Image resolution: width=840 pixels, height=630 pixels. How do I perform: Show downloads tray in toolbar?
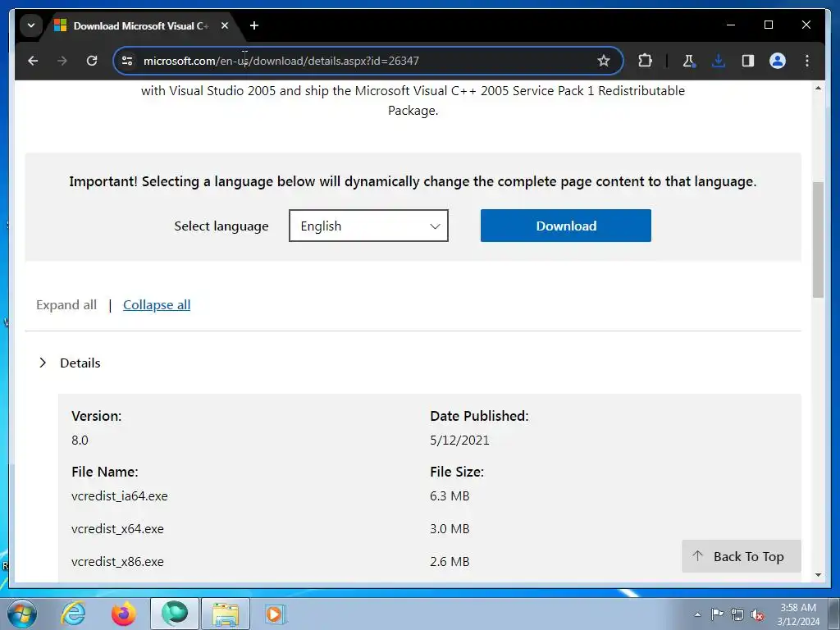coord(719,61)
